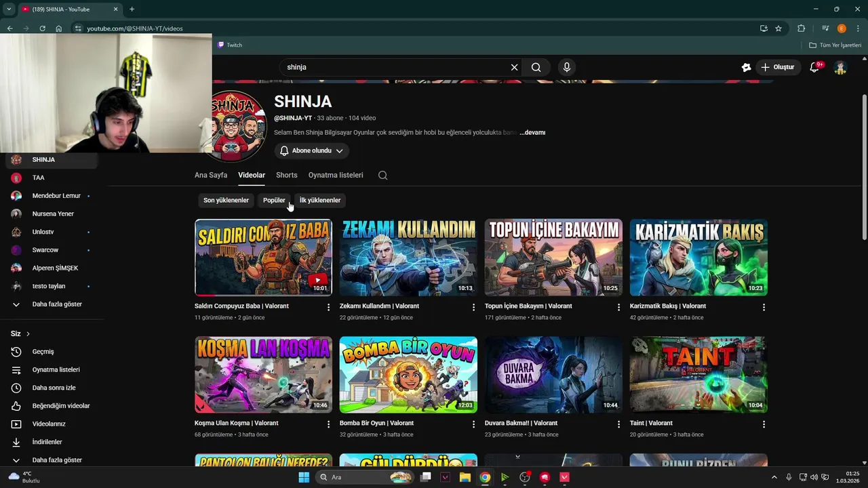This screenshot has height=488, width=868.
Task: Open the SHINJA channel avatar picture
Action: click(238, 125)
